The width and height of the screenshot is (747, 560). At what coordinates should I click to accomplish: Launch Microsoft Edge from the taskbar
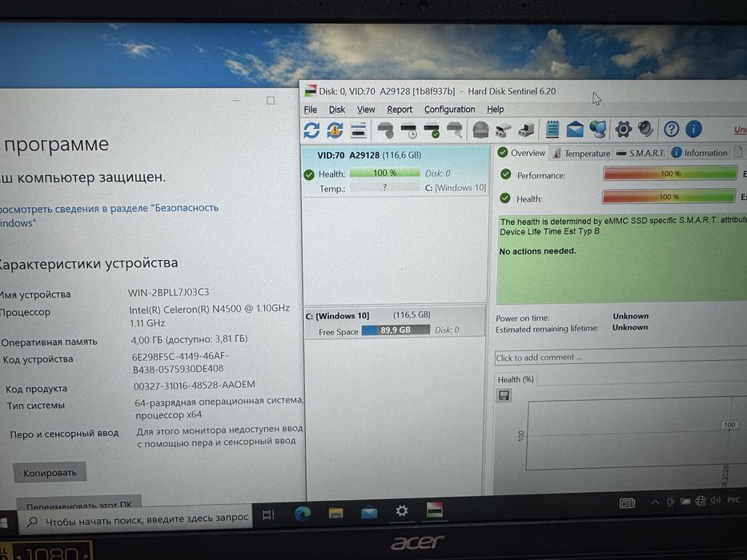[x=303, y=514]
